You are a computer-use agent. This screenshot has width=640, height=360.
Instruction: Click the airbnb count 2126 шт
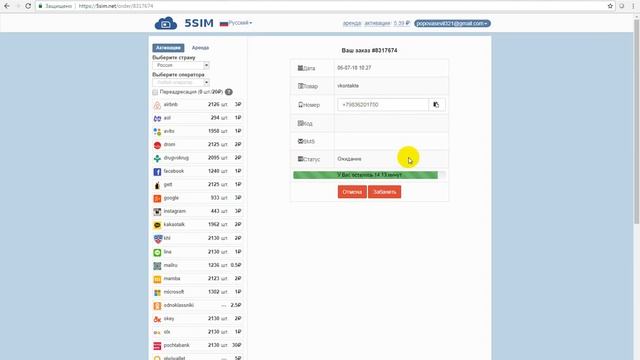(218, 104)
